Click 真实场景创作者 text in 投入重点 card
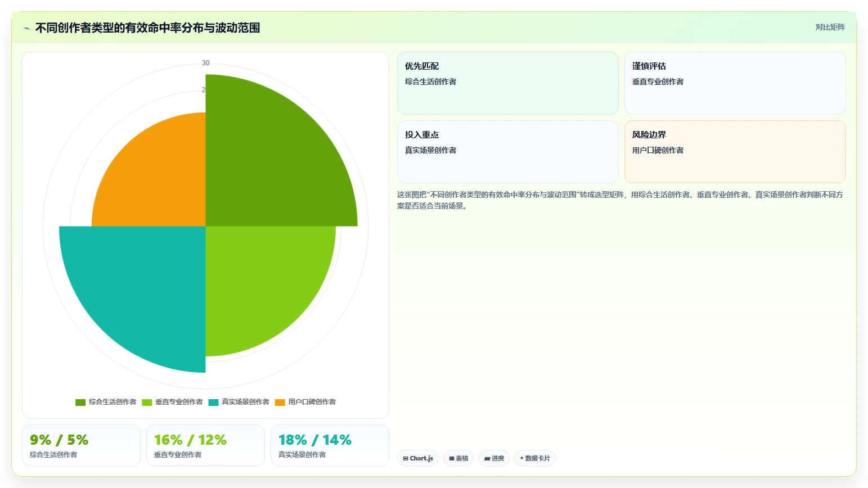868x488 pixels. 430,150
